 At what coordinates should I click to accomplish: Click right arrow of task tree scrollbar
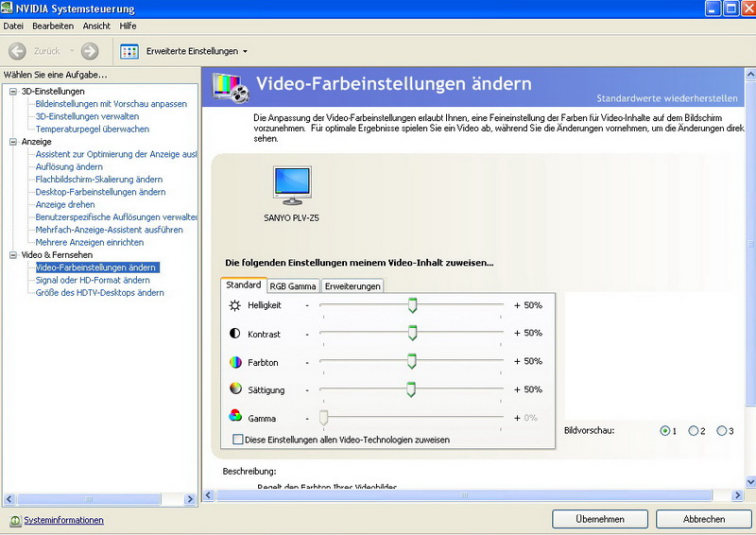coord(191,499)
